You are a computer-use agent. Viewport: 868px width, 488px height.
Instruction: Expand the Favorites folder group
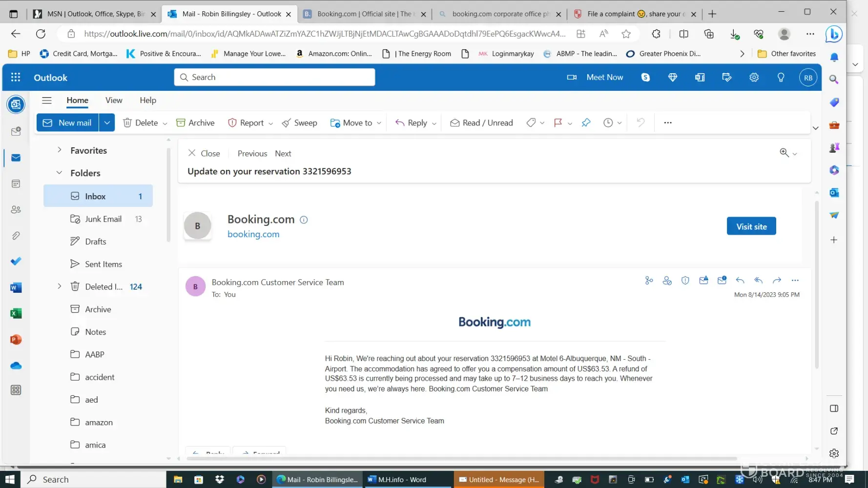tap(59, 150)
